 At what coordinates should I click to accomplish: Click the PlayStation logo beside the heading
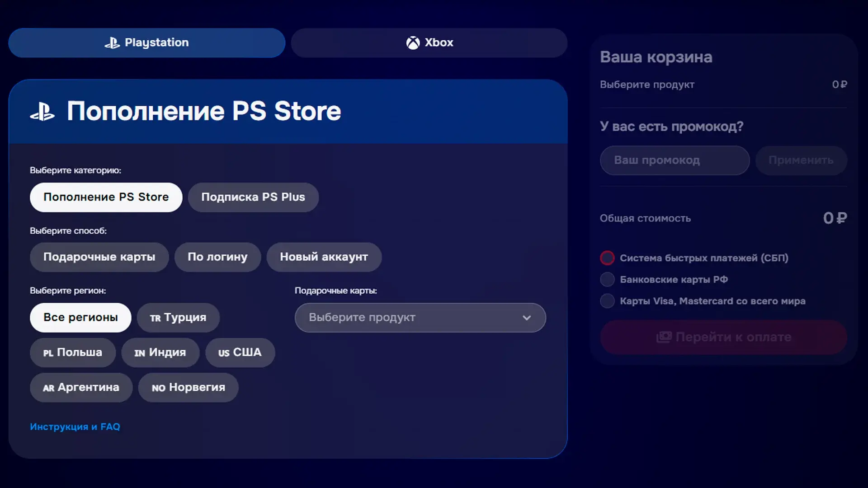[x=42, y=112]
